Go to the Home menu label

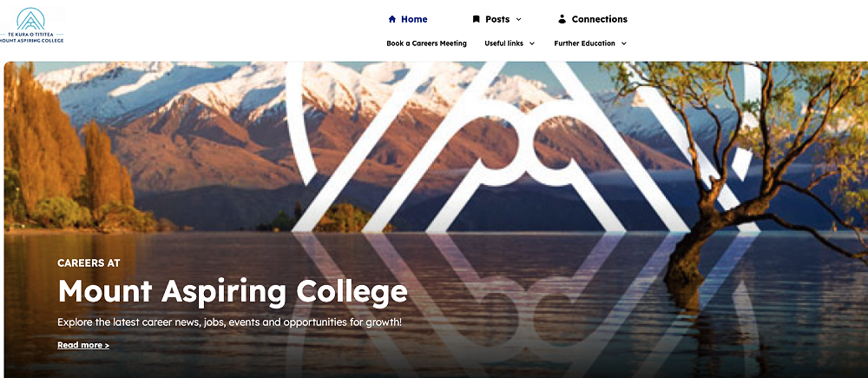(414, 19)
